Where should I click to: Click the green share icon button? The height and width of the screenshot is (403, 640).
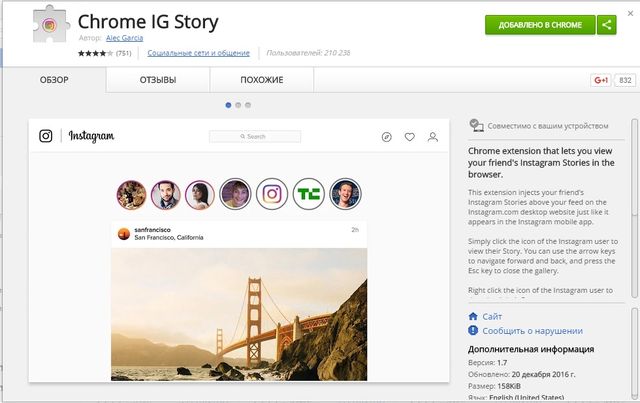coord(607,25)
